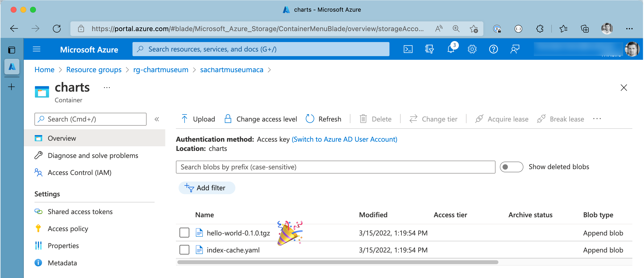Open the ellipsis menu beside charts title

pyautogui.click(x=107, y=87)
